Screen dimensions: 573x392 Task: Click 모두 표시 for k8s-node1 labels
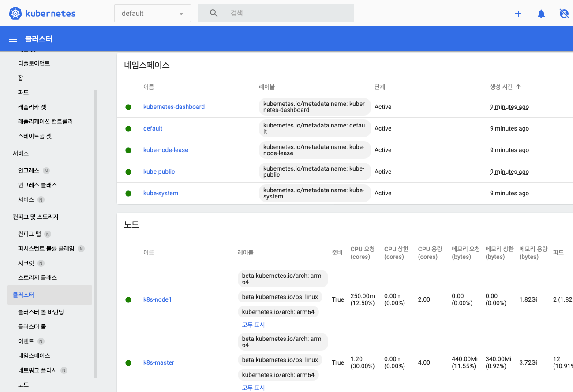pos(253,325)
